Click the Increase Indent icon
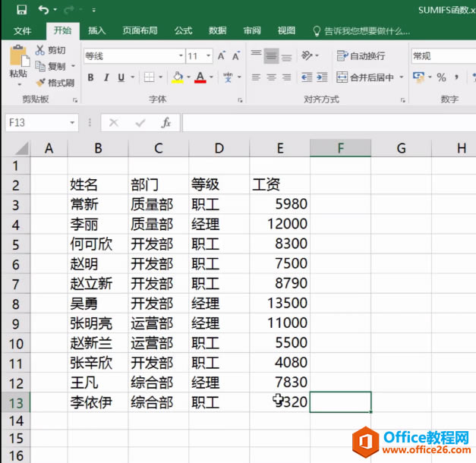476x463 pixels. pyautogui.click(x=322, y=77)
